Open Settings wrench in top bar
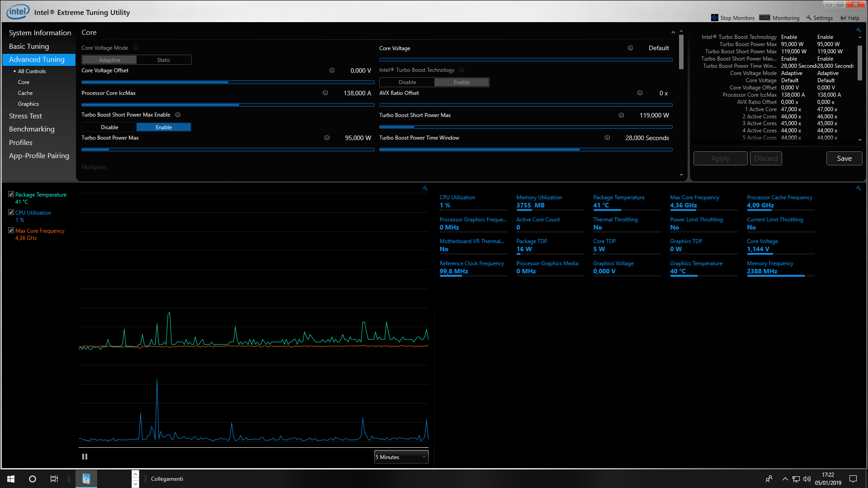Image resolution: width=868 pixels, height=488 pixels. pyautogui.click(x=809, y=18)
